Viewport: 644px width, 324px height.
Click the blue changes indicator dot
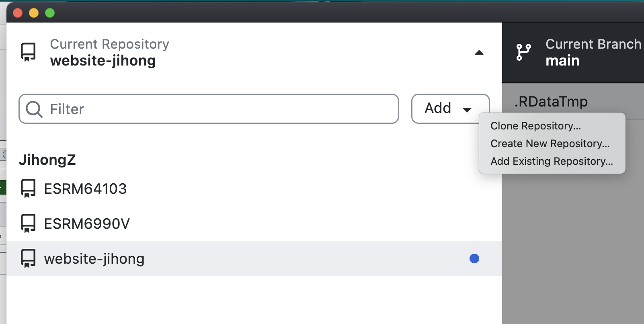point(474,258)
